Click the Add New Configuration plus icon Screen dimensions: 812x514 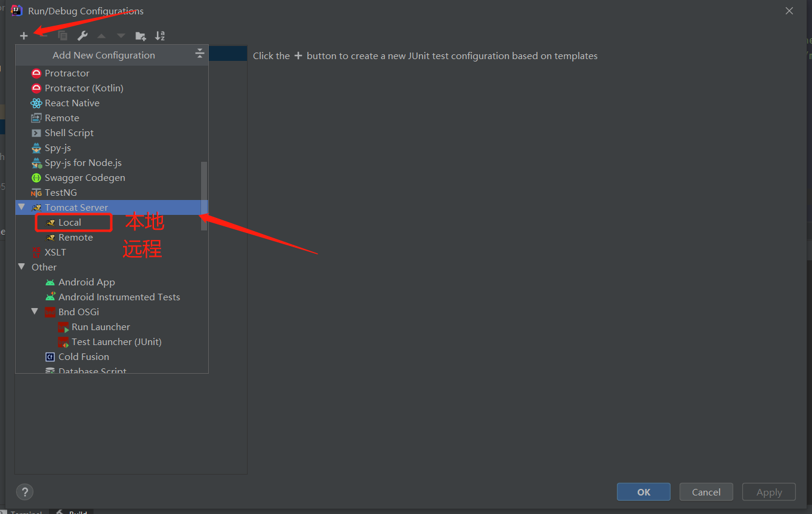tap(24, 36)
